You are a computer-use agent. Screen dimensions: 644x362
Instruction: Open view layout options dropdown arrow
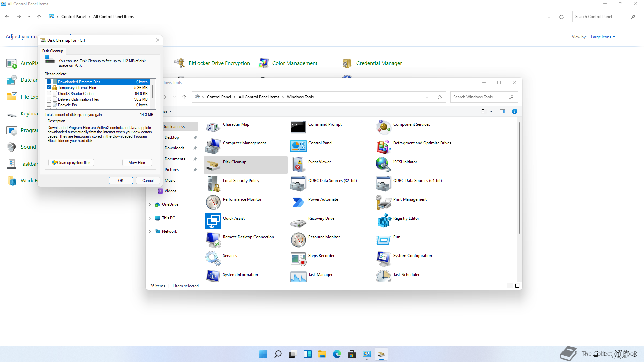tap(491, 111)
